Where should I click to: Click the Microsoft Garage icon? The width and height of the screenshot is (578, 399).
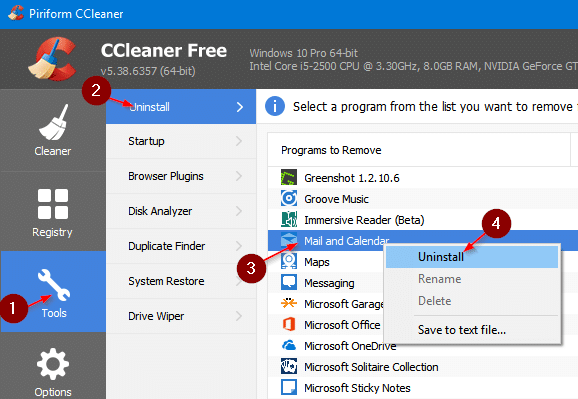(x=289, y=303)
